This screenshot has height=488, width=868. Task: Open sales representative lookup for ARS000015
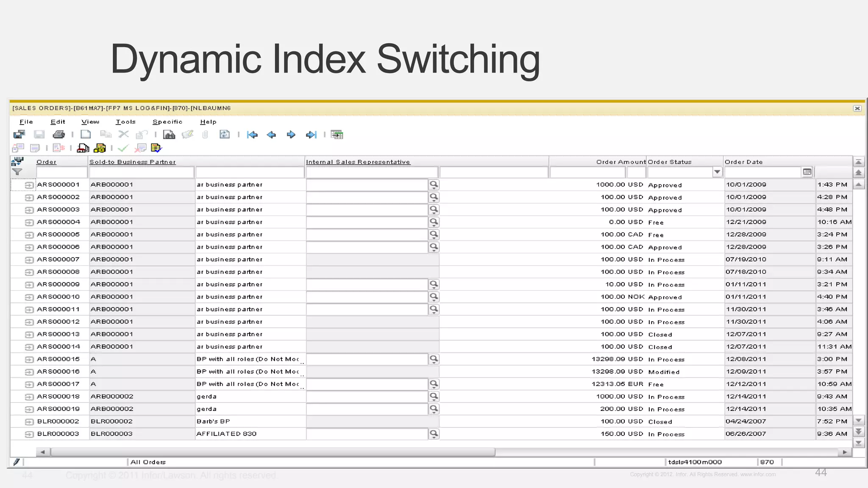click(434, 359)
